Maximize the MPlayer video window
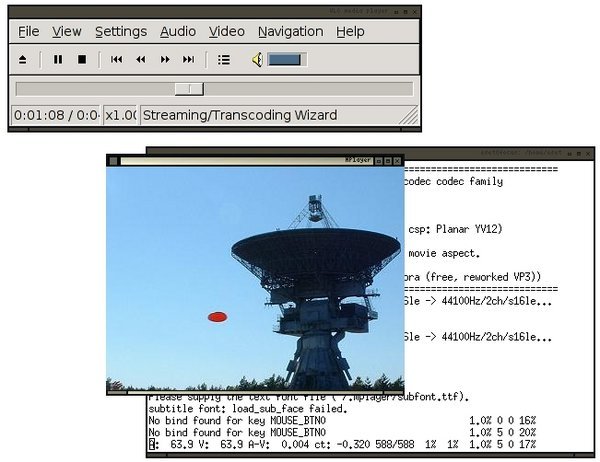The width and height of the screenshot is (600, 462). pos(388,161)
